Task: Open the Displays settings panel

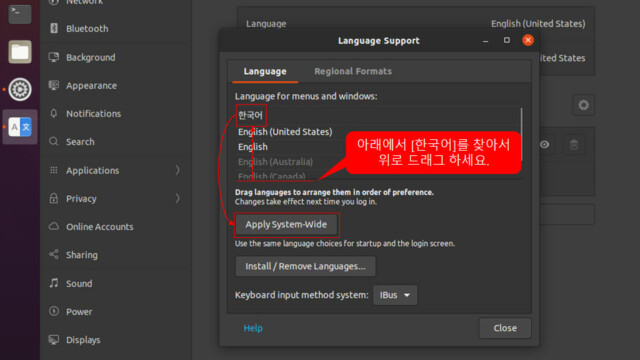Action: pyautogui.click(x=116, y=340)
